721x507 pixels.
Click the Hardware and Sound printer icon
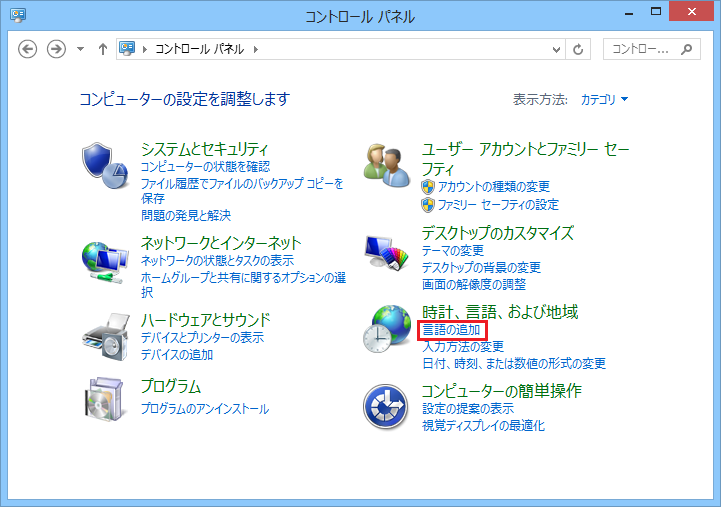(106, 338)
